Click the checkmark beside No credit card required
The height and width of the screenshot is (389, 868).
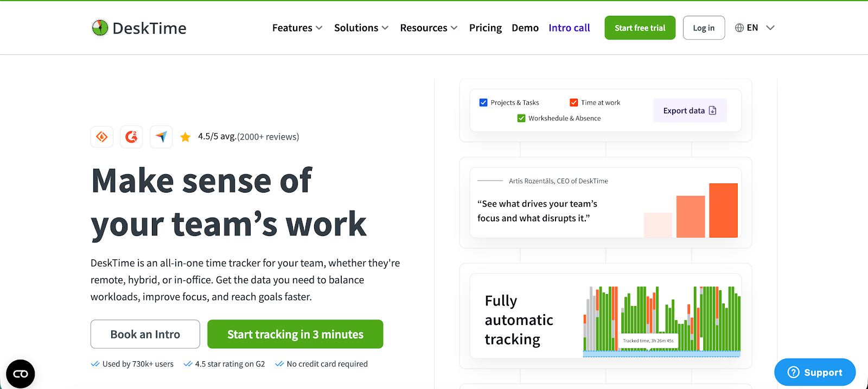click(279, 364)
